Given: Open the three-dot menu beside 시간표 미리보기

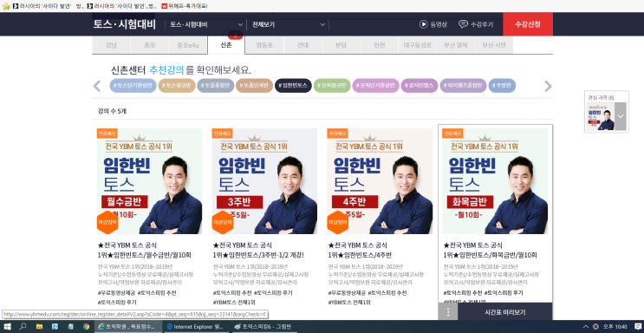Looking at the screenshot, I should pos(448,312).
